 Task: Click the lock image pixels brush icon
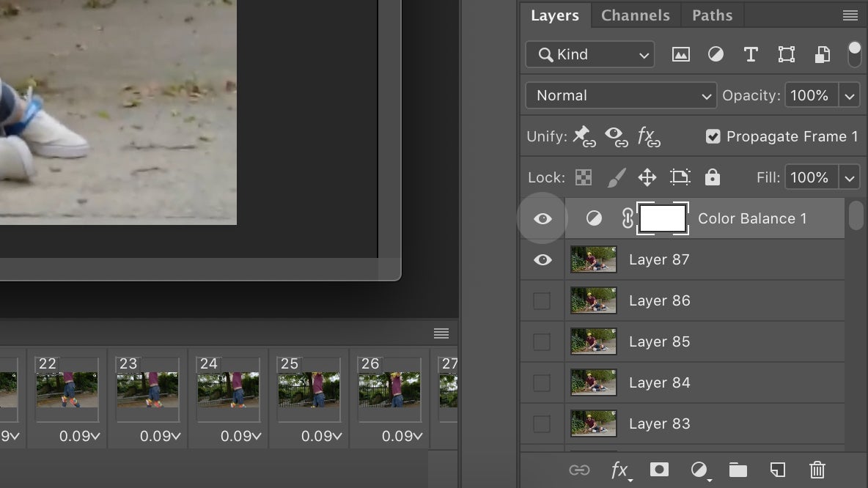pos(617,177)
